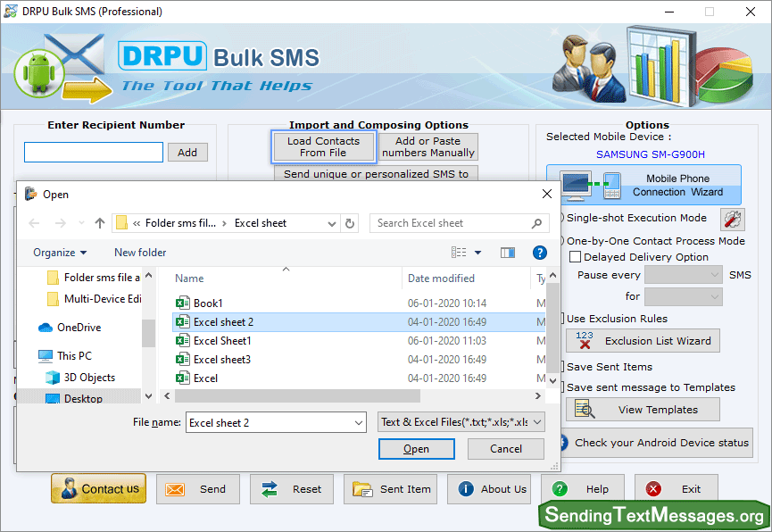Image resolution: width=772 pixels, height=532 pixels.
Task: Click the Send envelope icon button
Action: coord(175,489)
